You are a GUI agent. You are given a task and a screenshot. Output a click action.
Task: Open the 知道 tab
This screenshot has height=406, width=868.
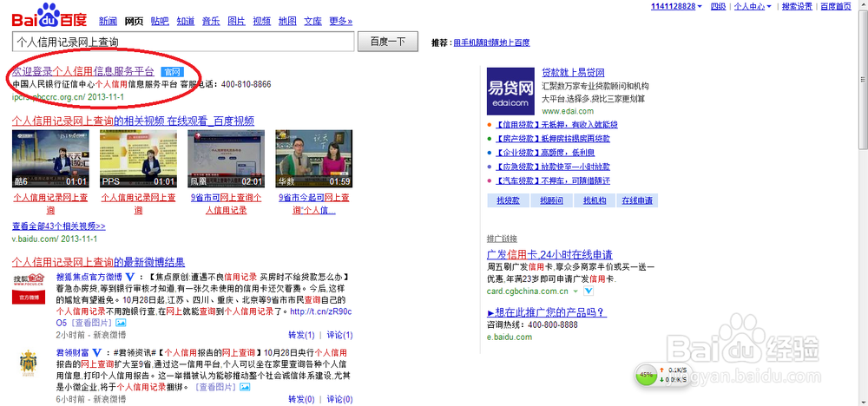(x=186, y=22)
